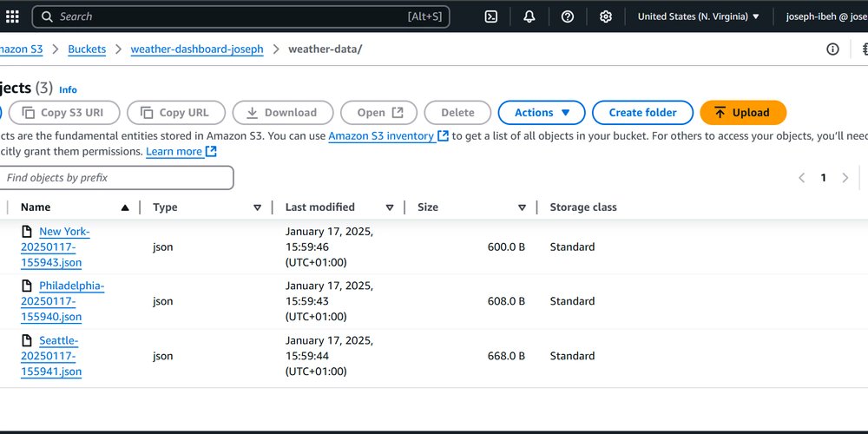Open the AWS services grid menu
The height and width of the screenshot is (434, 868).
12,16
